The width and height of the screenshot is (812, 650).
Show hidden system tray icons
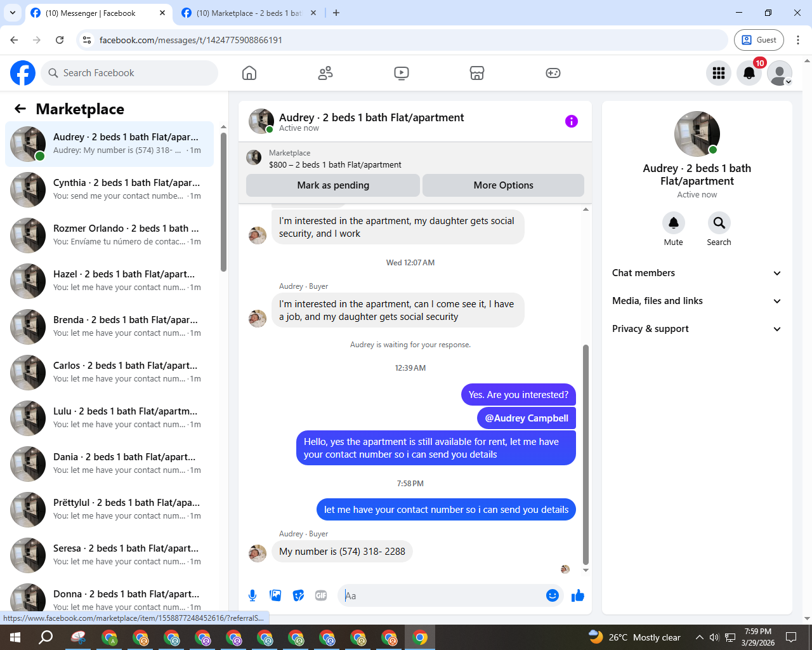[699, 637]
